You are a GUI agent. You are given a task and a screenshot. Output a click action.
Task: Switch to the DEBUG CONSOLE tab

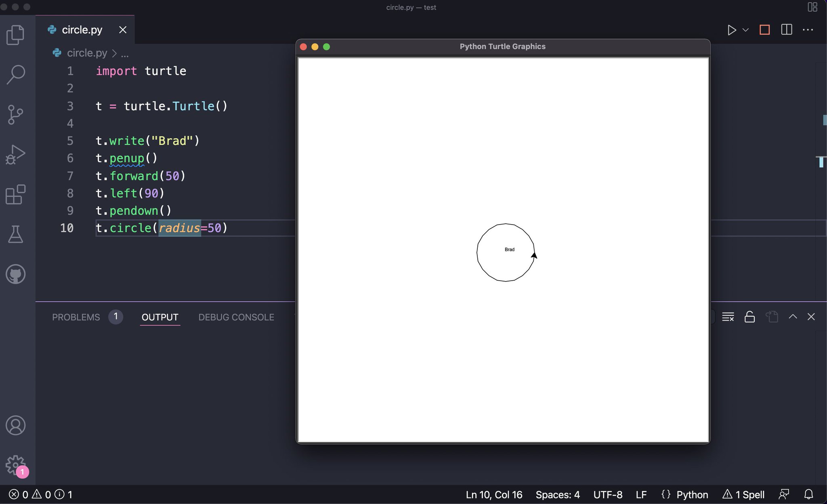[236, 317]
